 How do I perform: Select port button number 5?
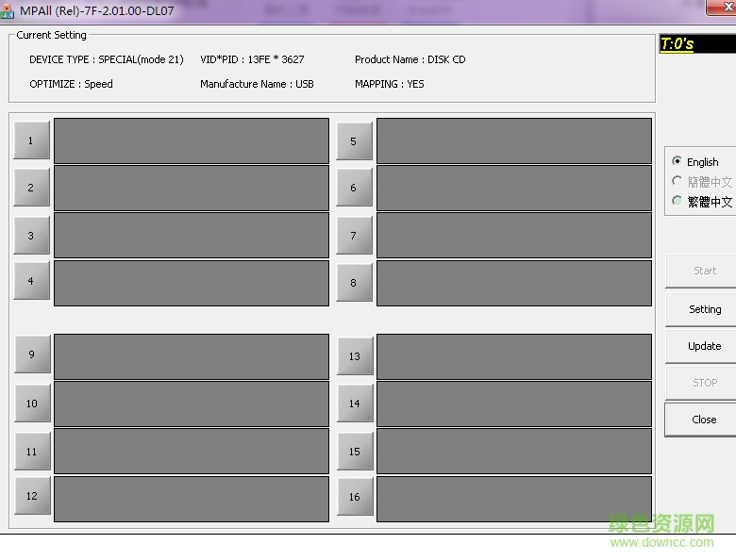tap(354, 141)
